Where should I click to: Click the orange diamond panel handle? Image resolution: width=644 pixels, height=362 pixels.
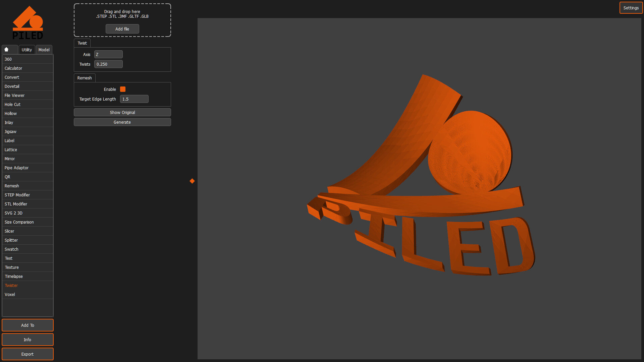click(192, 181)
